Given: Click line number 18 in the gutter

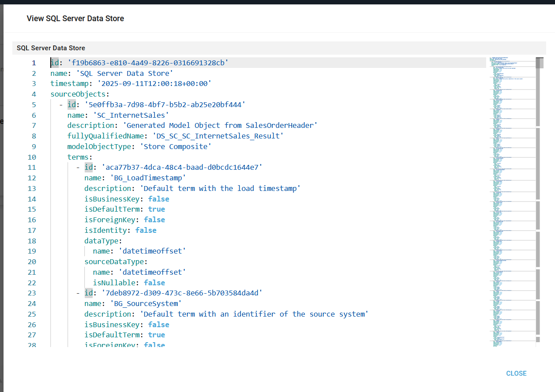Looking at the screenshot, I should click(x=32, y=241).
